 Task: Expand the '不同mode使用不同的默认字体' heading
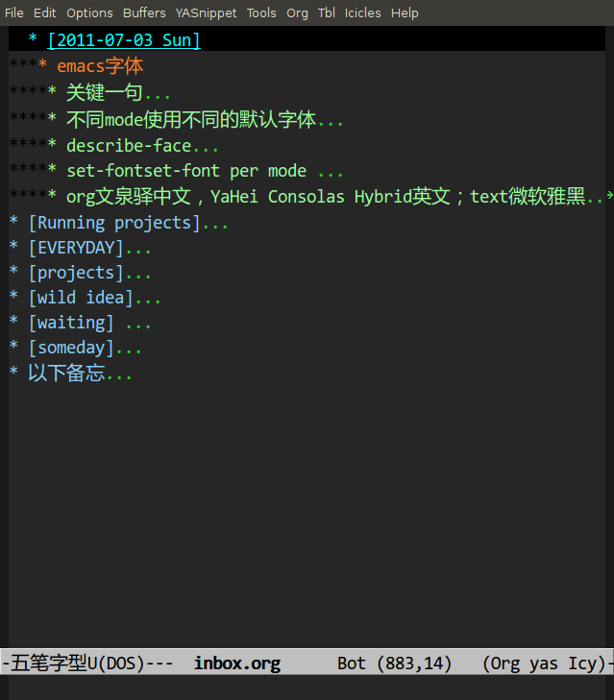(x=191, y=119)
